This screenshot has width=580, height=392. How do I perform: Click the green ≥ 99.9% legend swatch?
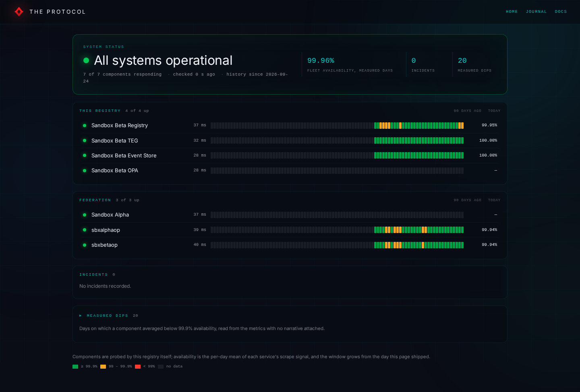[75, 367]
